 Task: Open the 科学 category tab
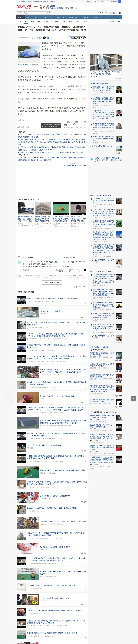tap(71, 21)
